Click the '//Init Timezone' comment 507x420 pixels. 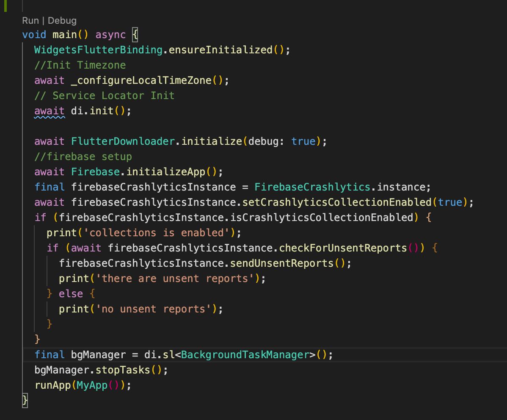click(80, 65)
